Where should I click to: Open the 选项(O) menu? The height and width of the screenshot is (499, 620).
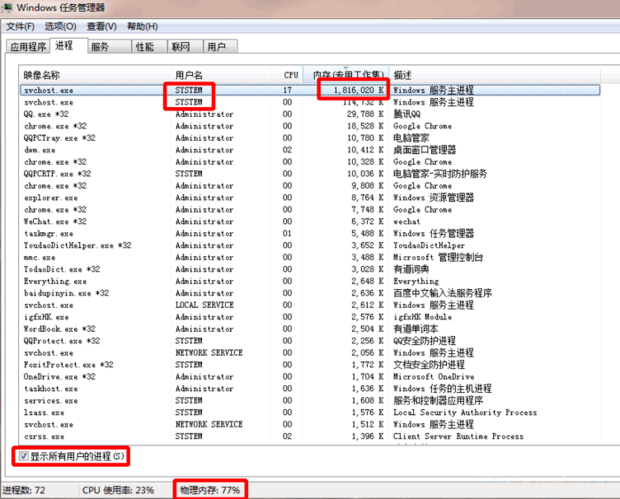point(62,26)
